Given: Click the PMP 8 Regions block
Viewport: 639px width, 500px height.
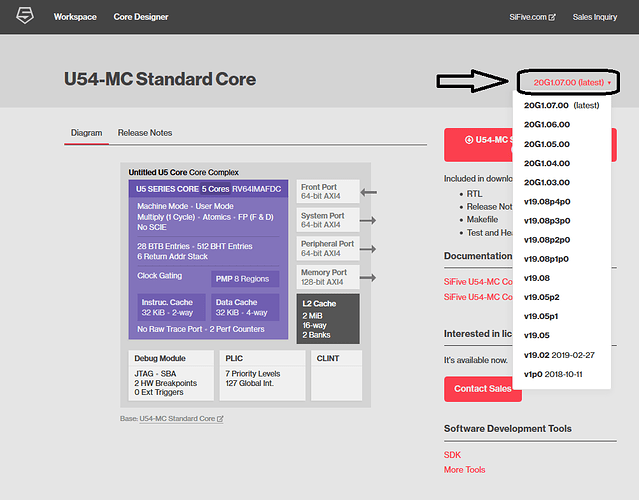Looking at the screenshot, I should coord(245,279).
